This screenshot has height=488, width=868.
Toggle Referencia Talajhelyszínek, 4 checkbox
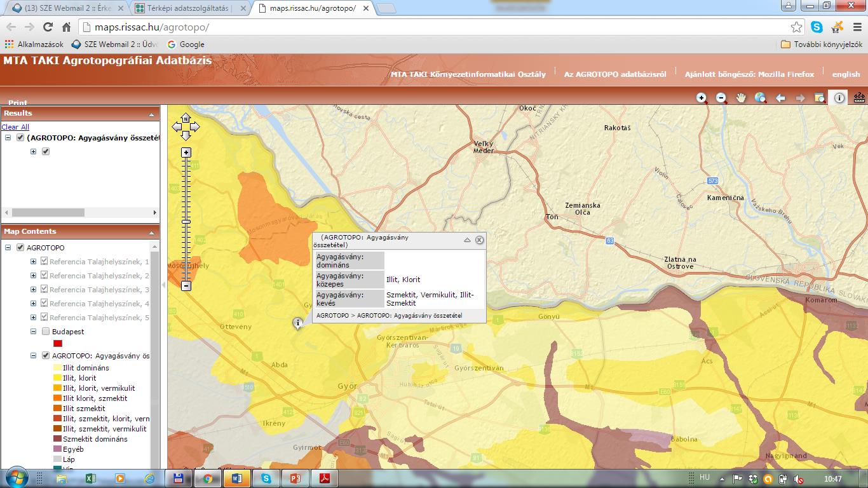tap(44, 303)
